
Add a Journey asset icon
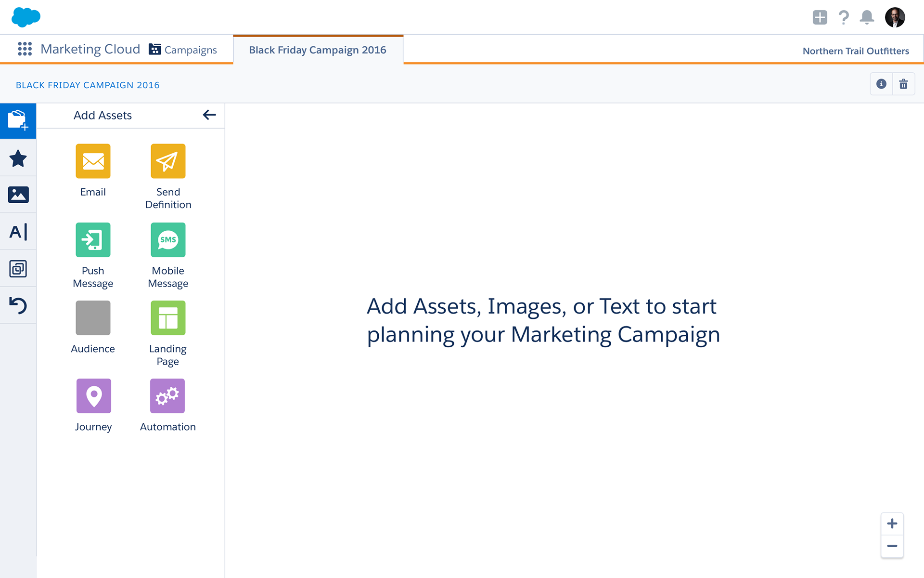coord(94,396)
